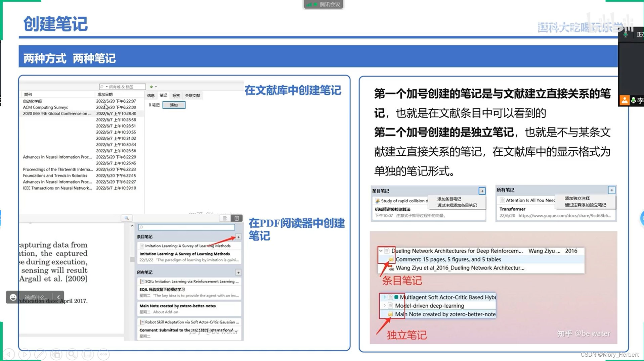The height and width of the screenshot is (361, 644).
Task: Go to the previous slide
Action: point(9,354)
